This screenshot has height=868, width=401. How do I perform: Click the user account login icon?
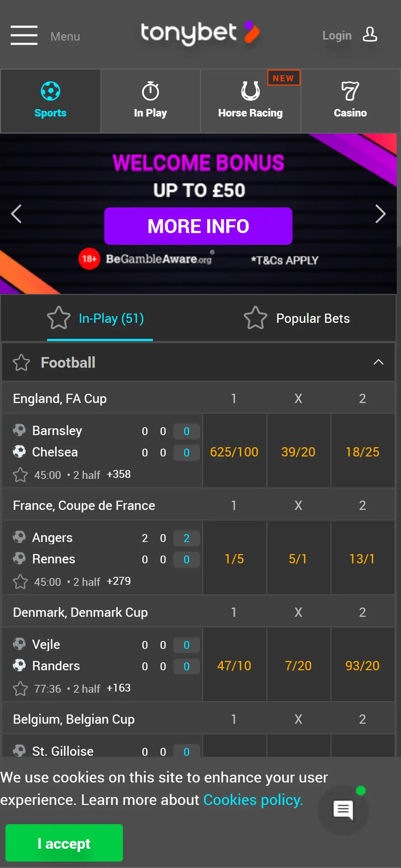coord(370,35)
